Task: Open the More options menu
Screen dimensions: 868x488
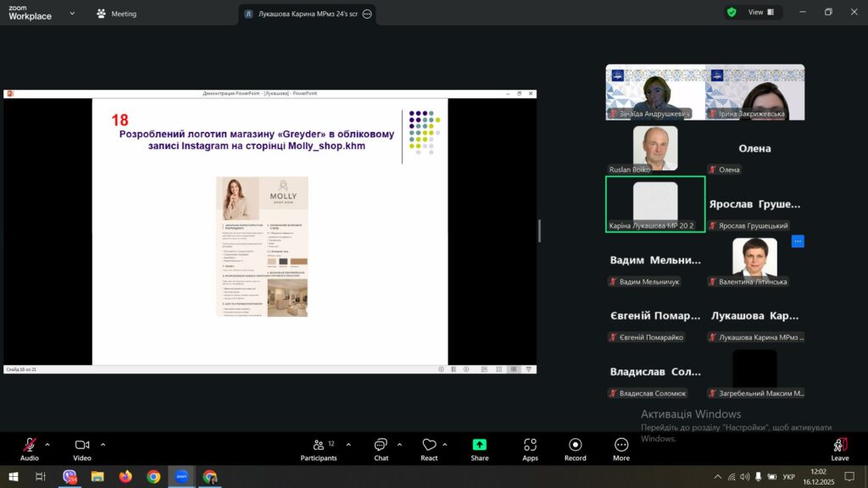Action: pyautogui.click(x=621, y=446)
